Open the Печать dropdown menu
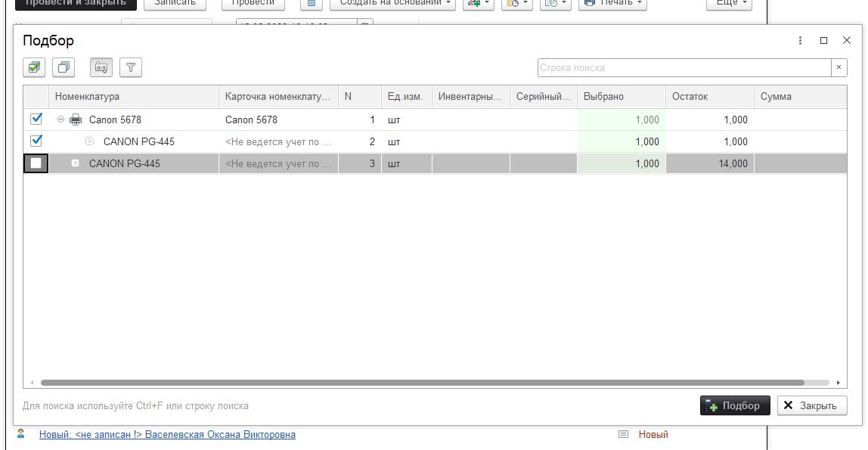Image resolution: width=868 pixels, height=450 pixels. point(613,2)
